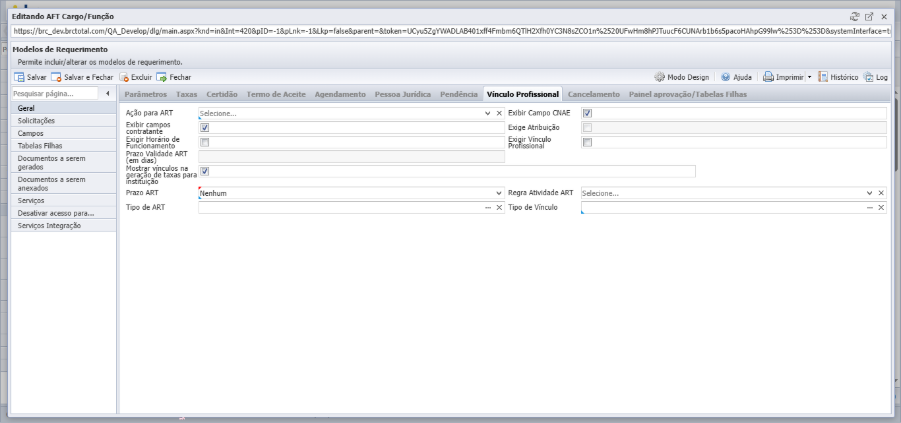The image size is (901, 423).
Task: Open the Regra Atividade ART dropdown arrow
Action: point(870,194)
